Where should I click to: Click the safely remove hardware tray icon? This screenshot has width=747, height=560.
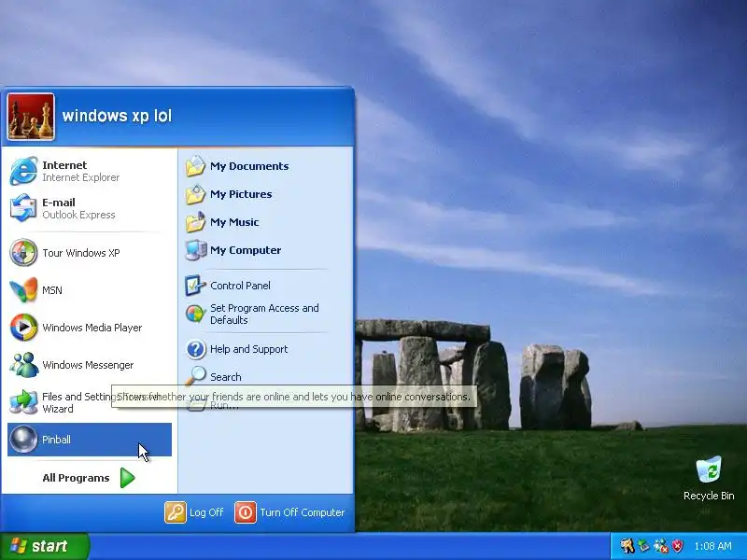pyautogui.click(x=643, y=546)
